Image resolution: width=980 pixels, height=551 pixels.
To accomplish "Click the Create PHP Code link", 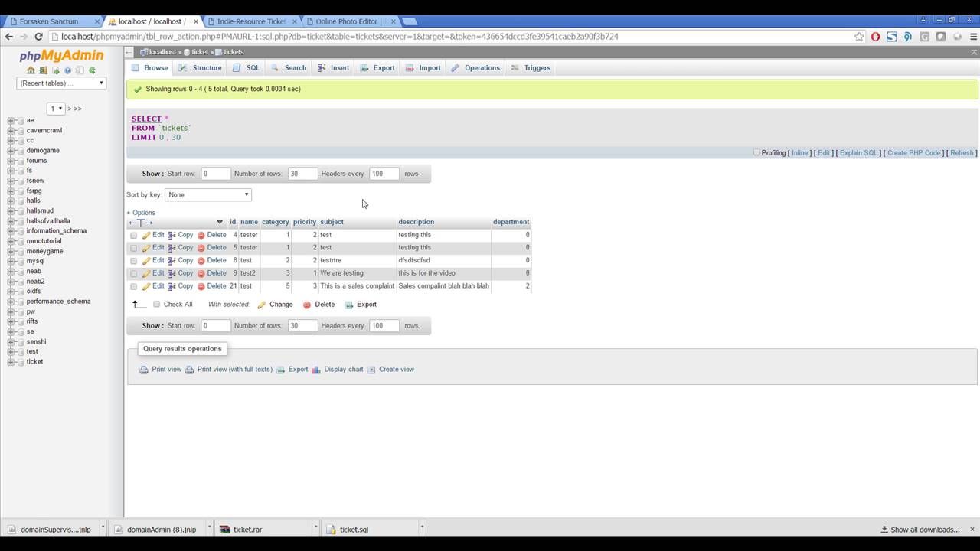I will pos(914,153).
